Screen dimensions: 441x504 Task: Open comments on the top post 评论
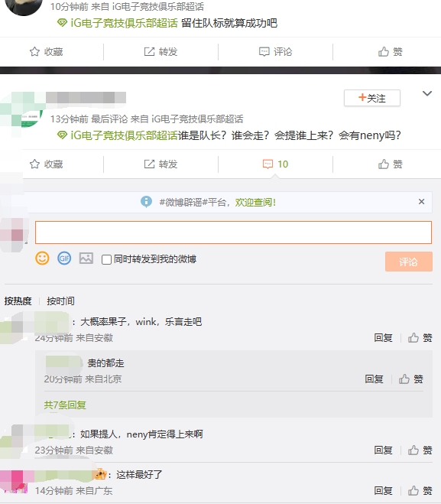(276, 52)
